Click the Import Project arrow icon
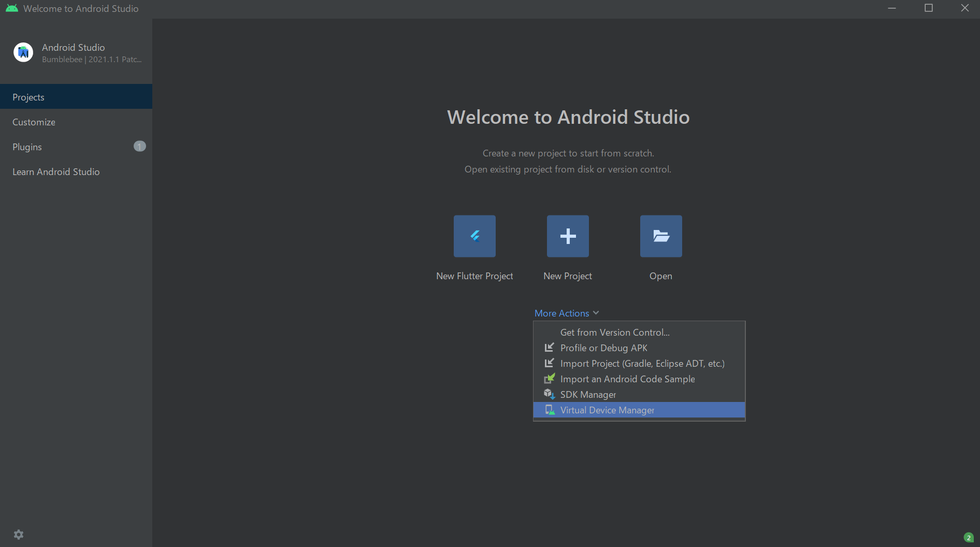980x547 pixels. tap(549, 363)
